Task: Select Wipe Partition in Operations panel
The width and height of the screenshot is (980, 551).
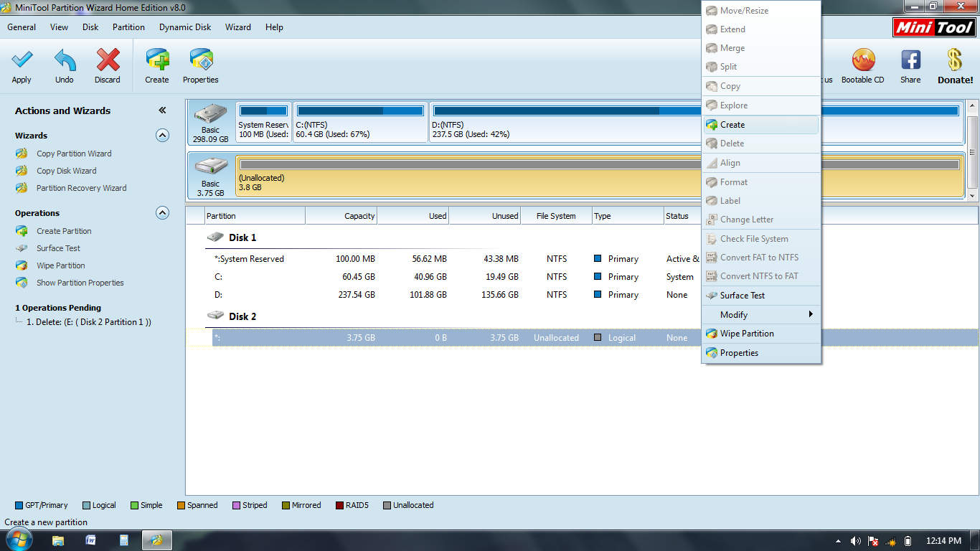Action: click(60, 265)
